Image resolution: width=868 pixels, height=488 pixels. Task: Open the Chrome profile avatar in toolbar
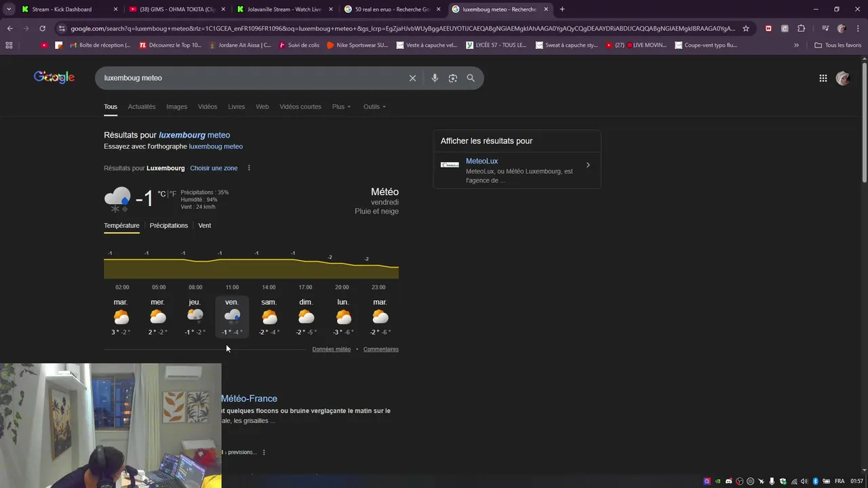pyautogui.click(x=842, y=28)
